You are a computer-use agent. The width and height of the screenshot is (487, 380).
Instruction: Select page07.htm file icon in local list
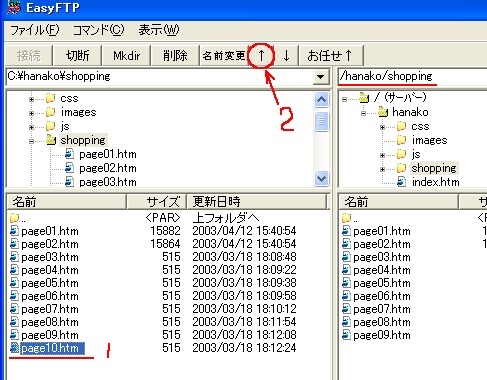(x=14, y=309)
